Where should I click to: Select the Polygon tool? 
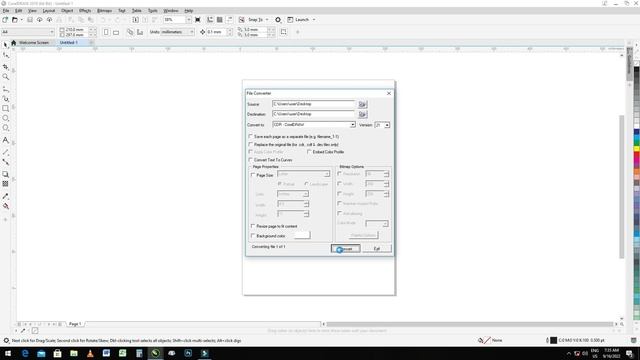tap(6, 128)
